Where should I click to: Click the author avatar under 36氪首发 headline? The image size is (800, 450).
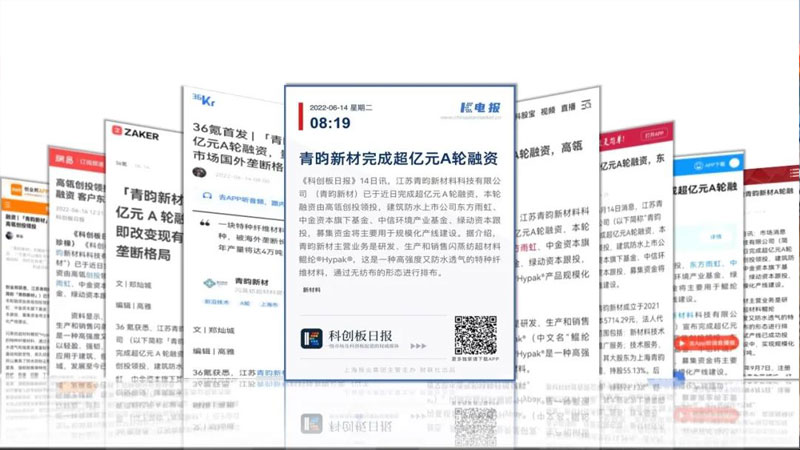pyautogui.click(x=198, y=173)
